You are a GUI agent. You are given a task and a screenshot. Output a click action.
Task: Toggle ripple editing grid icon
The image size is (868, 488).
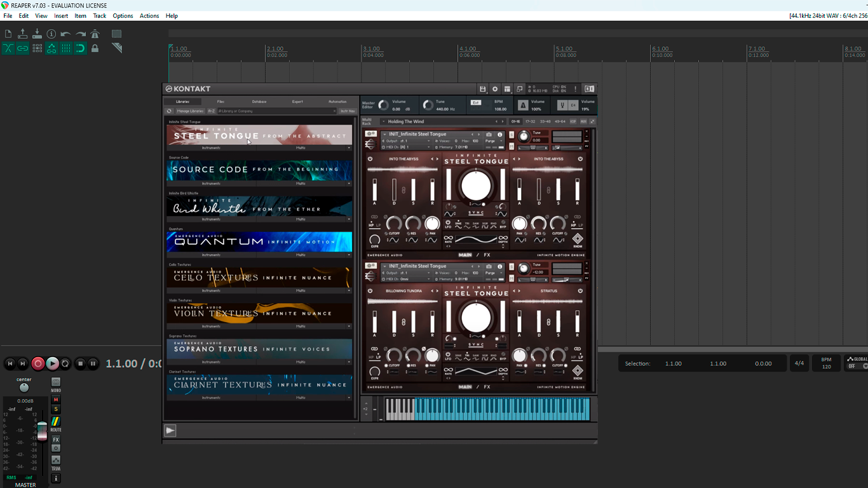tap(37, 48)
